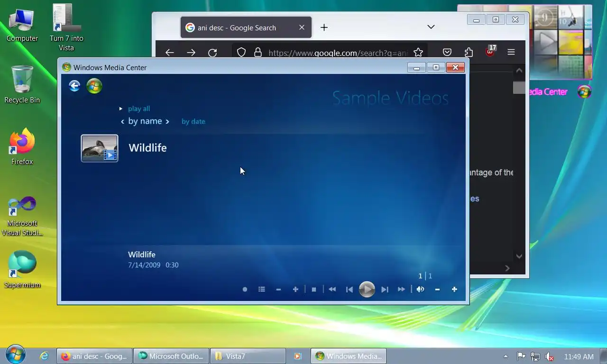Open a new Firefox tab
The width and height of the screenshot is (607, 364).
(x=324, y=27)
